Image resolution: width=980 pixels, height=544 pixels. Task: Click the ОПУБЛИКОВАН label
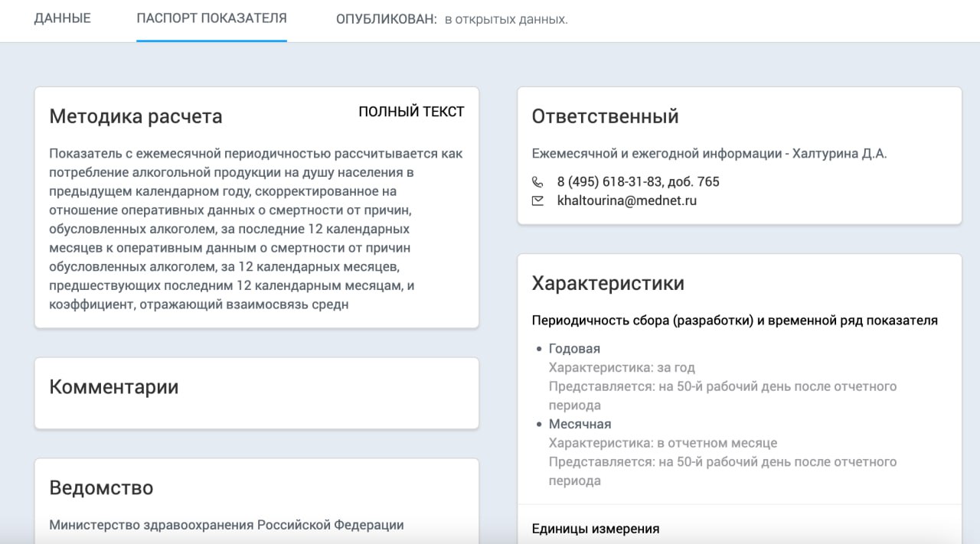coord(386,19)
